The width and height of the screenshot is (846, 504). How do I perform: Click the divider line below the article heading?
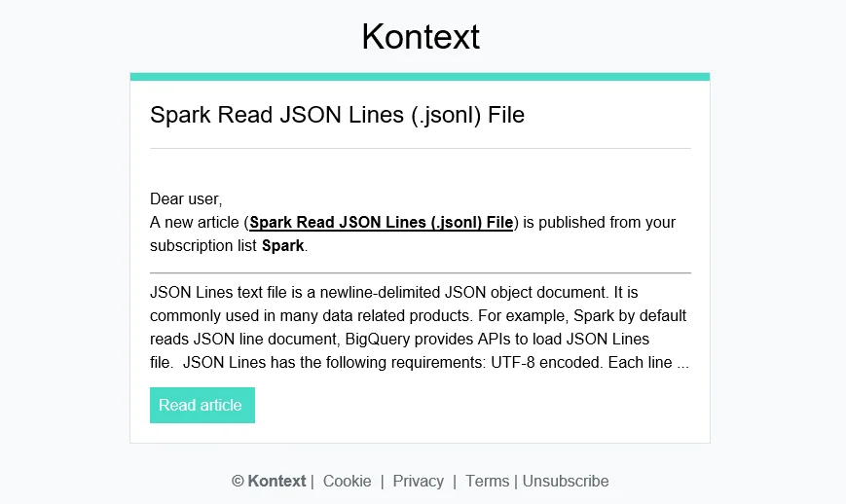pyautogui.click(x=420, y=149)
